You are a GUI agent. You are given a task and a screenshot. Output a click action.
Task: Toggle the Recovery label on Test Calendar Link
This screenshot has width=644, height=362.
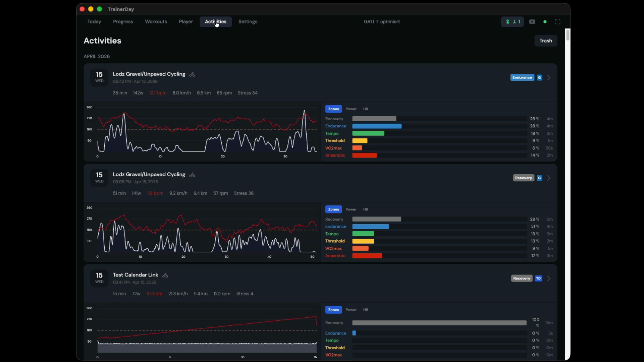pos(521,278)
